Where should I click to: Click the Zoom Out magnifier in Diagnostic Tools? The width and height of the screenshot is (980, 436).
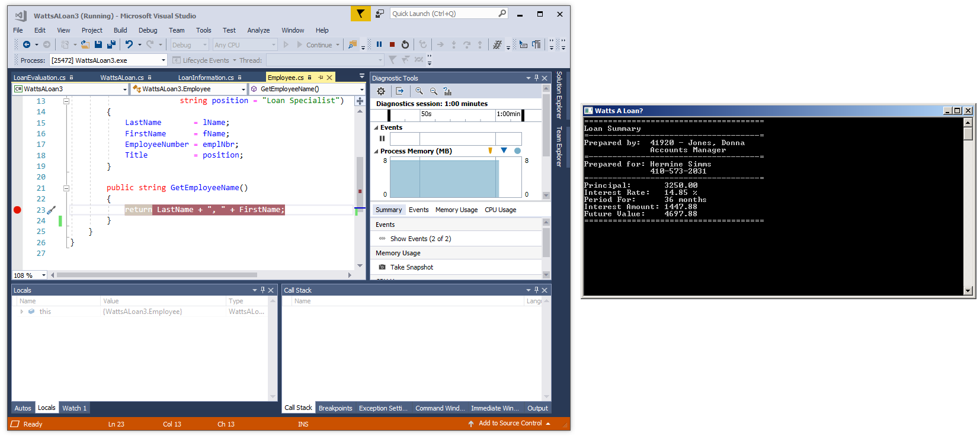pyautogui.click(x=433, y=91)
